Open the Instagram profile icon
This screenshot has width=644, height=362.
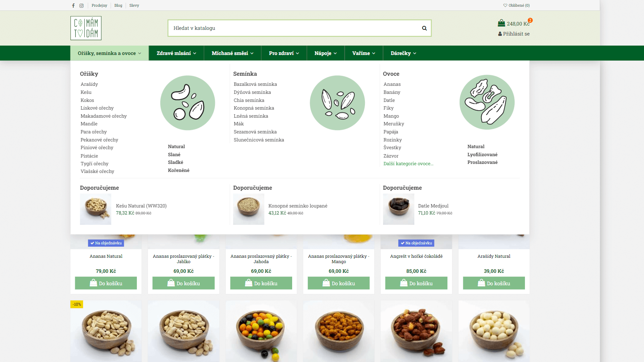coord(82,5)
